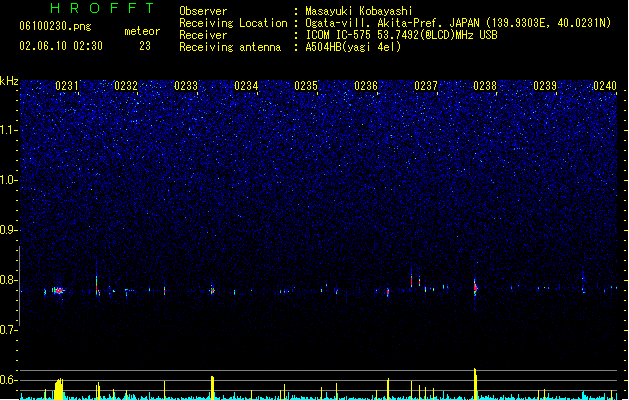Click the 0.9 kHz axis label
Screen dimensions: 629x400
tap(8, 230)
